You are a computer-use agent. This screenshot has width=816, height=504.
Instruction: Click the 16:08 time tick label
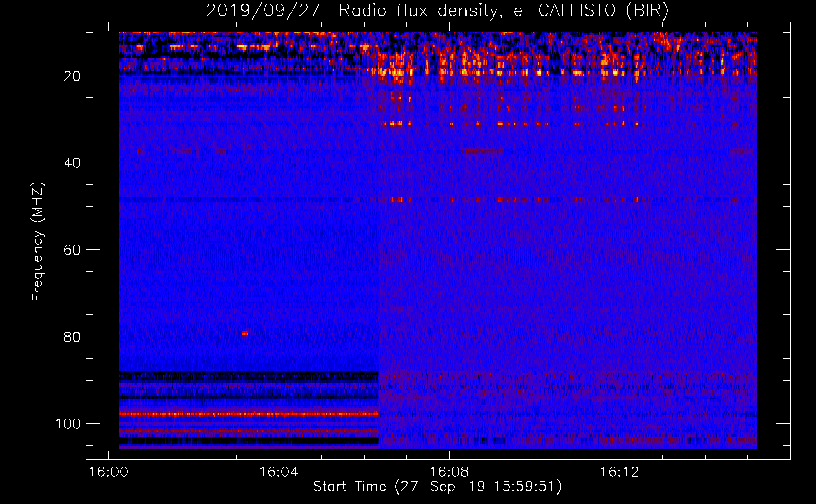[449, 472]
